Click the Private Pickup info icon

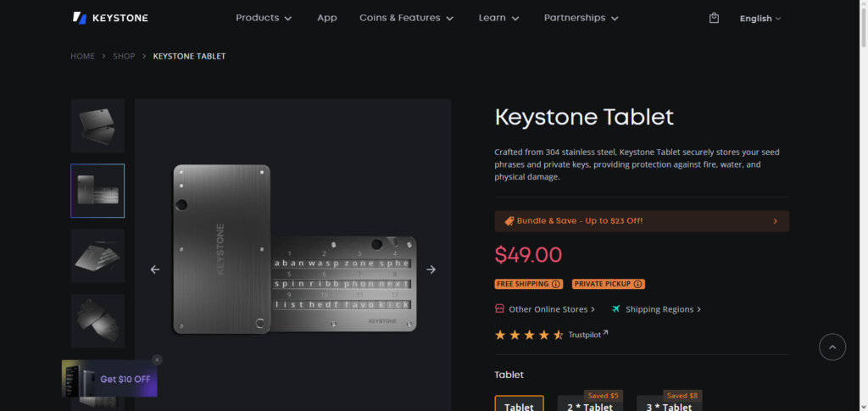tap(637, 284)
